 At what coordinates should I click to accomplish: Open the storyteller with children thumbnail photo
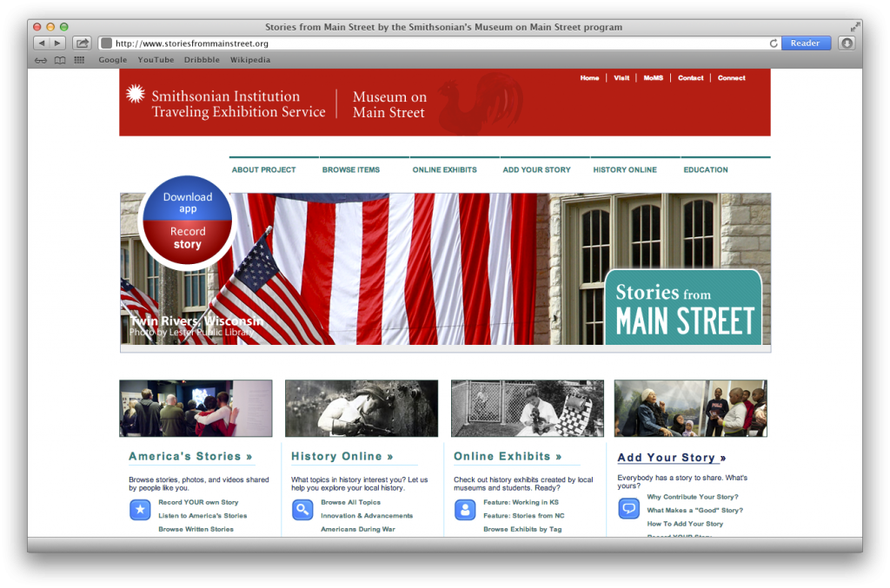(x=691, y=408)
